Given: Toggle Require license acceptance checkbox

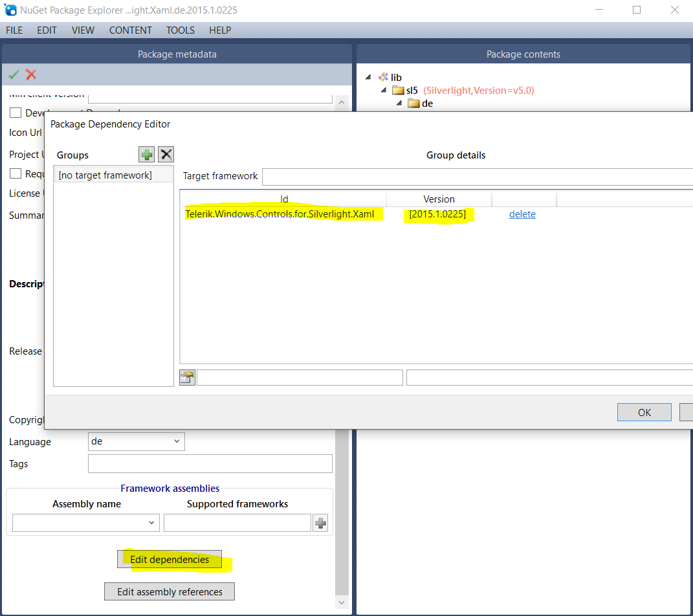Looking at the screenshot, I should coord(16,173).
